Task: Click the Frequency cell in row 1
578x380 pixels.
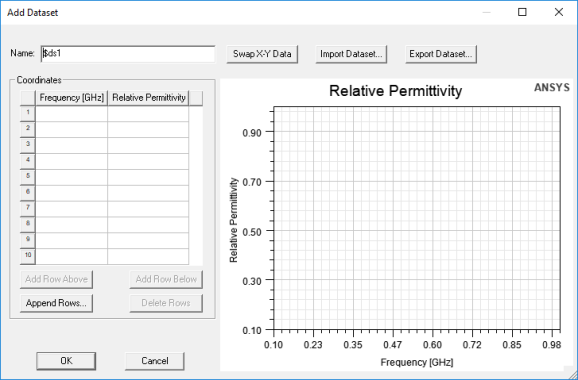Action: coord(72,114)
